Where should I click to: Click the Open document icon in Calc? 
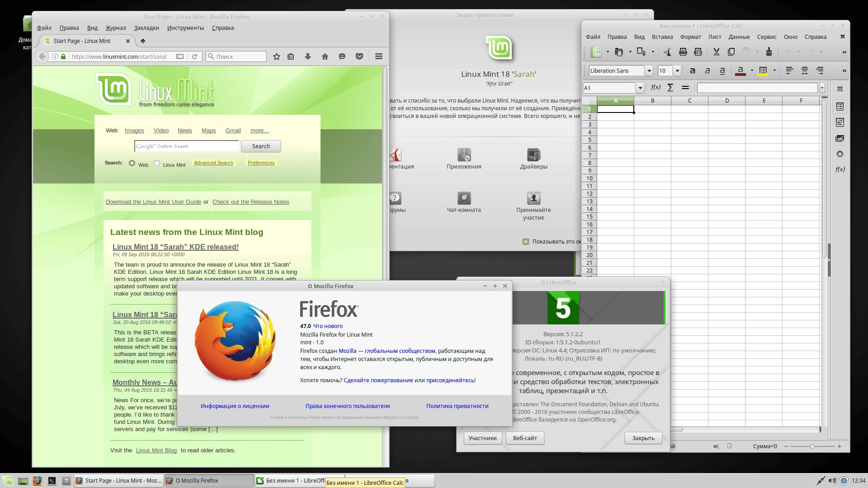click(619, 52)
